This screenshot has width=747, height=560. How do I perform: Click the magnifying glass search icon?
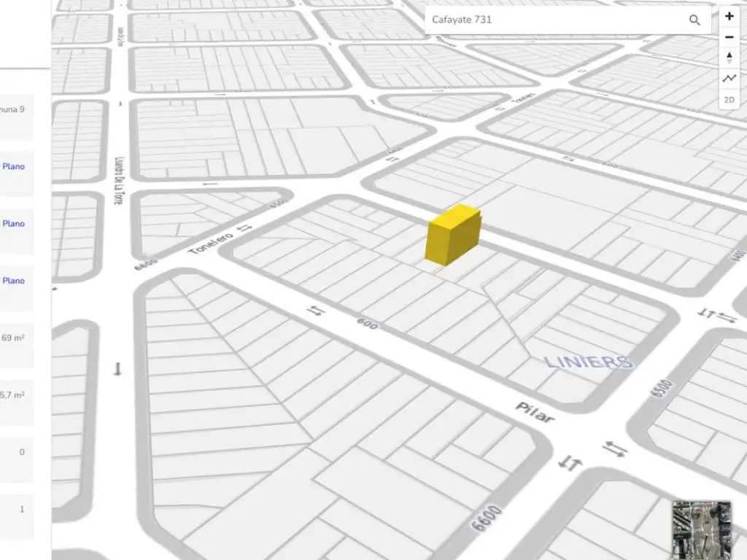694,20
